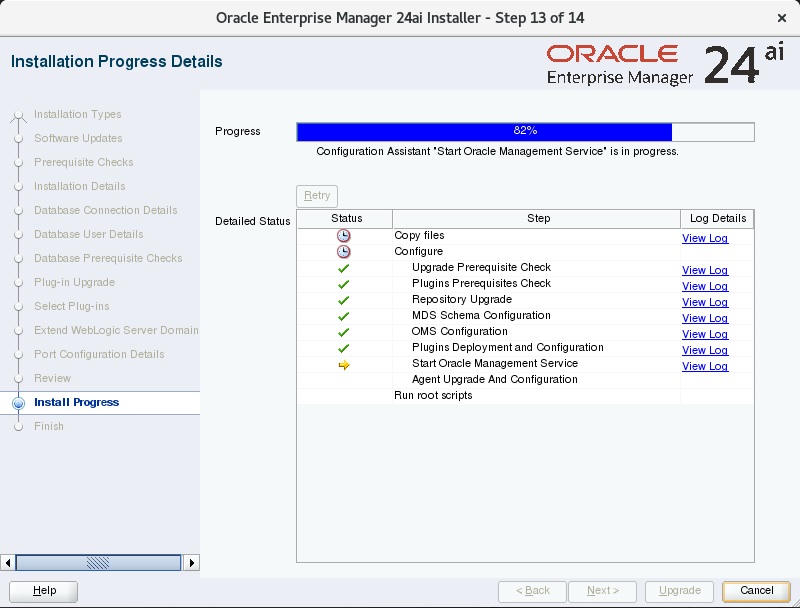Select the Select Plug-ins step
The width and height of the screenshot is (800, 608).
pyautogui.click(x=71, y=306)
